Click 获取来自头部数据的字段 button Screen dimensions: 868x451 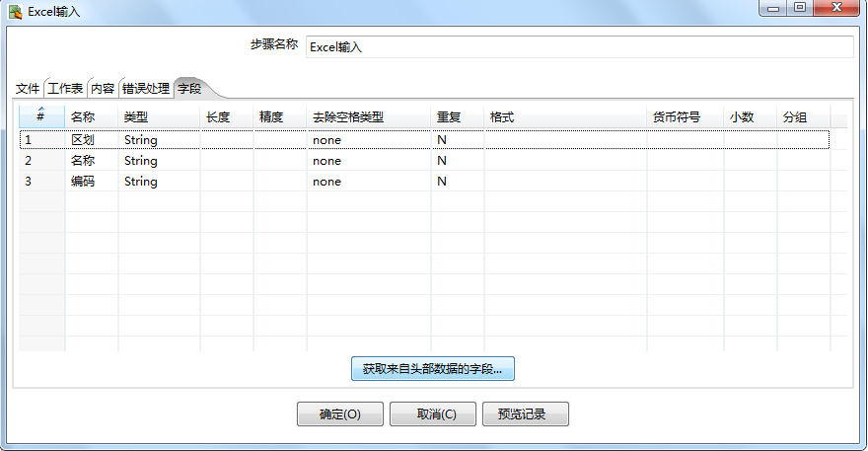pyautogui.click(x=432, y=369)
